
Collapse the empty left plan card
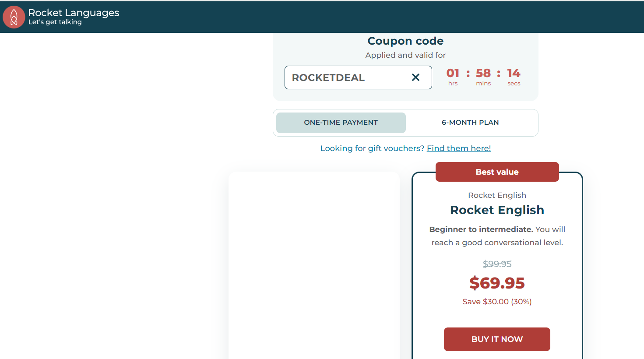tap(313, 263)
